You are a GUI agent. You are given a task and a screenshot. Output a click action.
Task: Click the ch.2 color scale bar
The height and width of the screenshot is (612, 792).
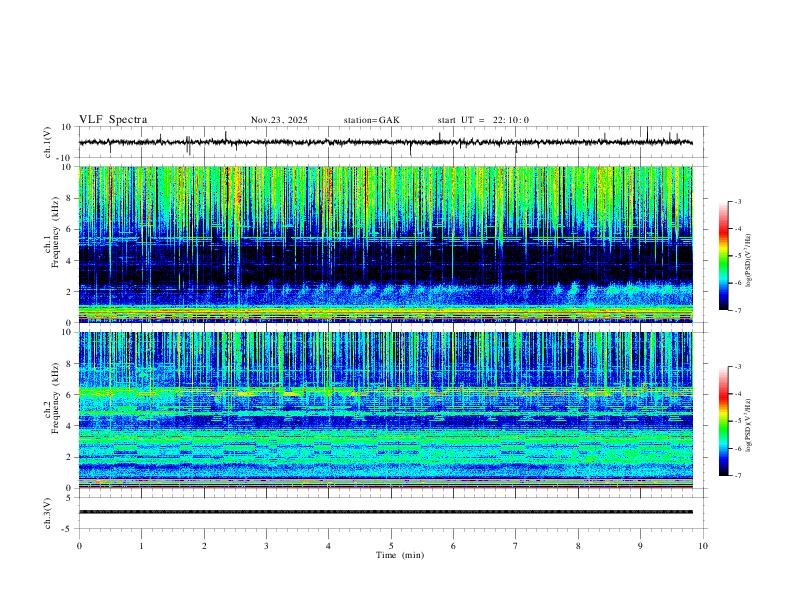(x=724, y=421)
